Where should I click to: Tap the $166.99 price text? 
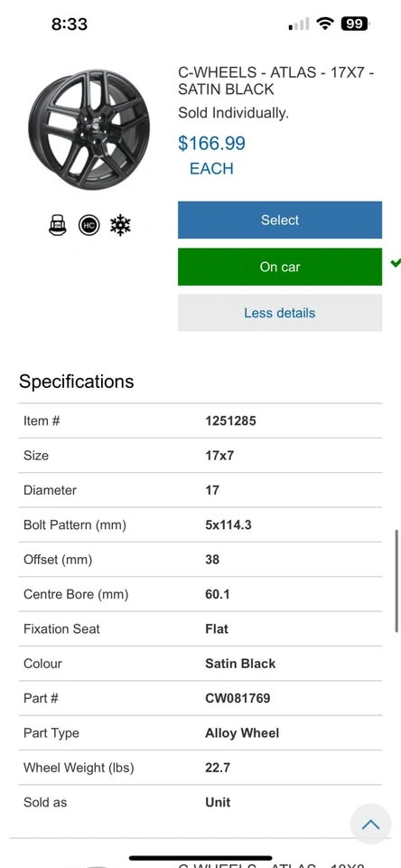[x=212, y=144]
